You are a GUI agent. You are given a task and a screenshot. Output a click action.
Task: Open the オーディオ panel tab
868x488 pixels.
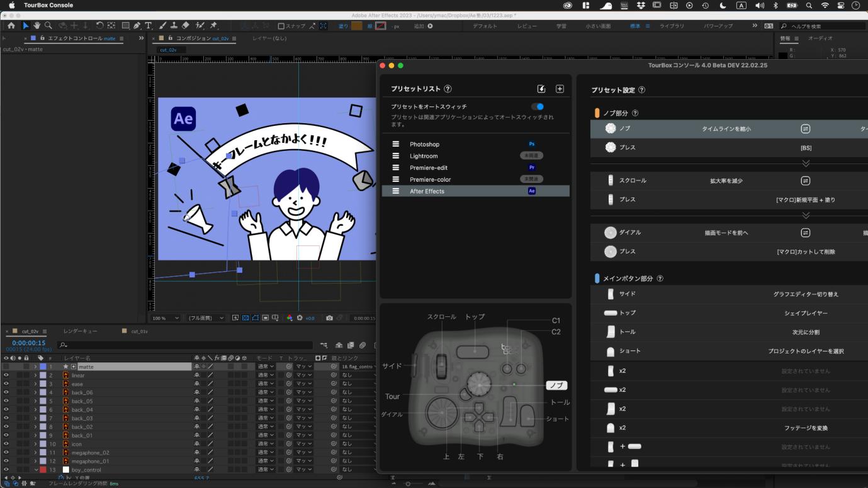coord(820,38)
